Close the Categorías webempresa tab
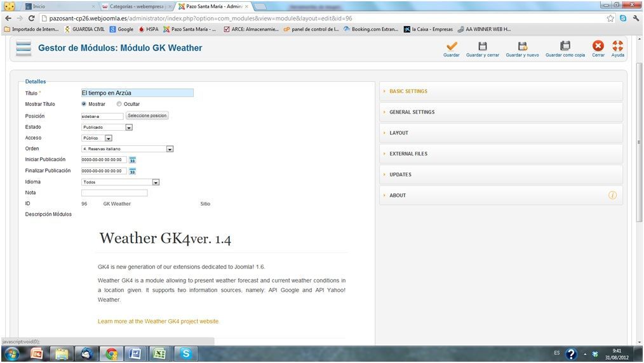The image size is (644, 363). [170, 6]
